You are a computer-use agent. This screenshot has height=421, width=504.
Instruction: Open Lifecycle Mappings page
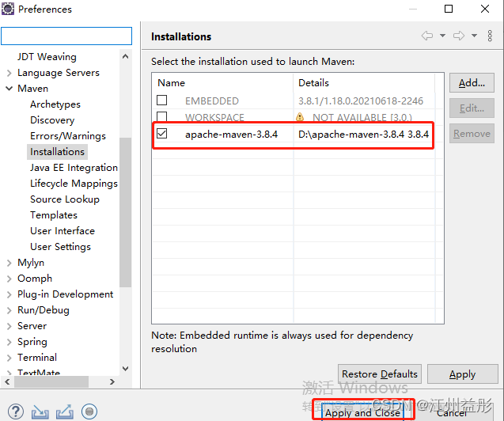pos(74,184)
